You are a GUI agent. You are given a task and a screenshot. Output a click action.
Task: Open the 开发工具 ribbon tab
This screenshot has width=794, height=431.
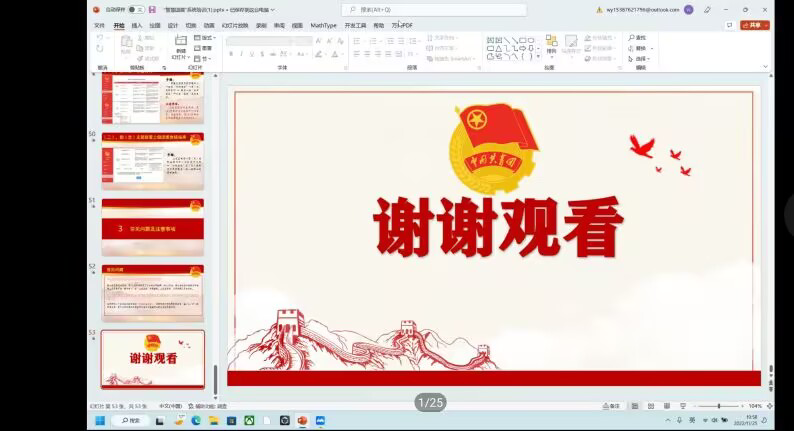355,25
